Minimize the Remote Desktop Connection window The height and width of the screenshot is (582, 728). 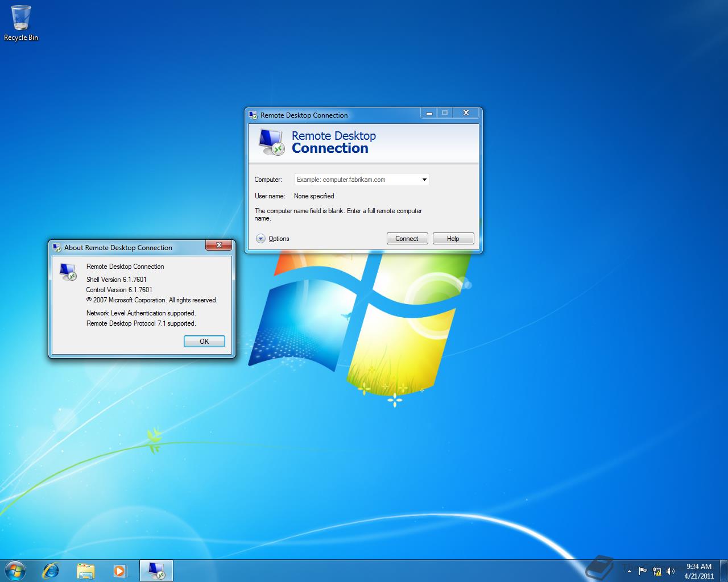pyautogui.click(x=429, y=113)
